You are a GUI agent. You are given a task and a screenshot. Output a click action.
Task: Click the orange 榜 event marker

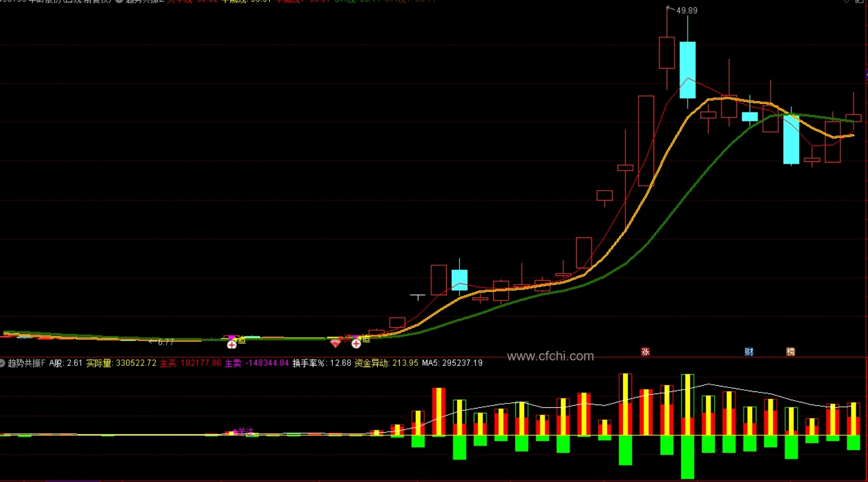pyautogui.click(x=791, y=352)
